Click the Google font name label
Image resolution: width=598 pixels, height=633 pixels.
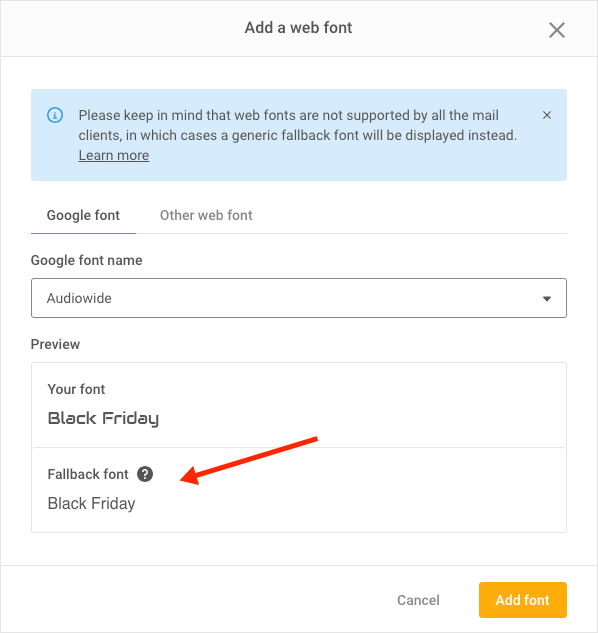pos(86,260)
